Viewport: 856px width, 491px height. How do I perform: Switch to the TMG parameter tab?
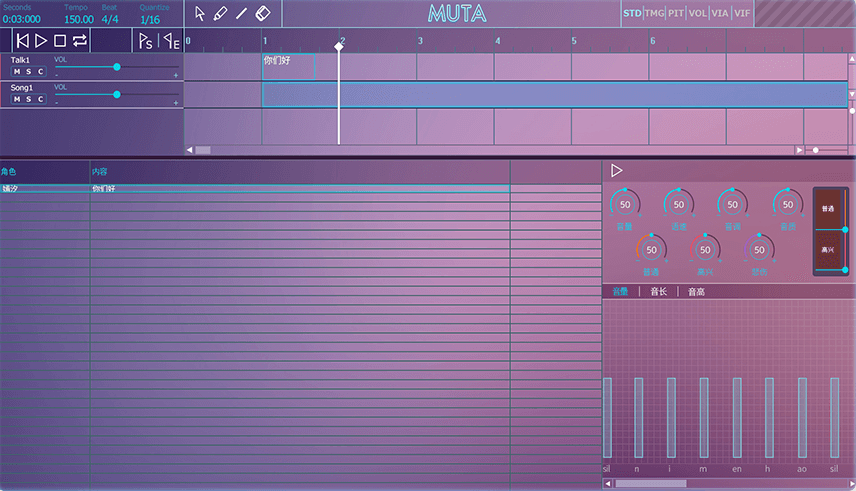coord(654,13)
